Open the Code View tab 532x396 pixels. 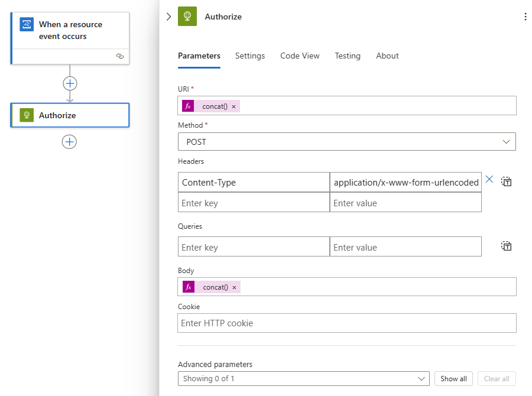pos(300,56)
